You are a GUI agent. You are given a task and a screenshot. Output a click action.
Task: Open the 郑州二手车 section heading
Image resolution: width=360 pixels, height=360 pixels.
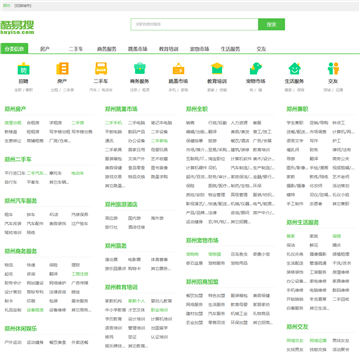[18, 159]
